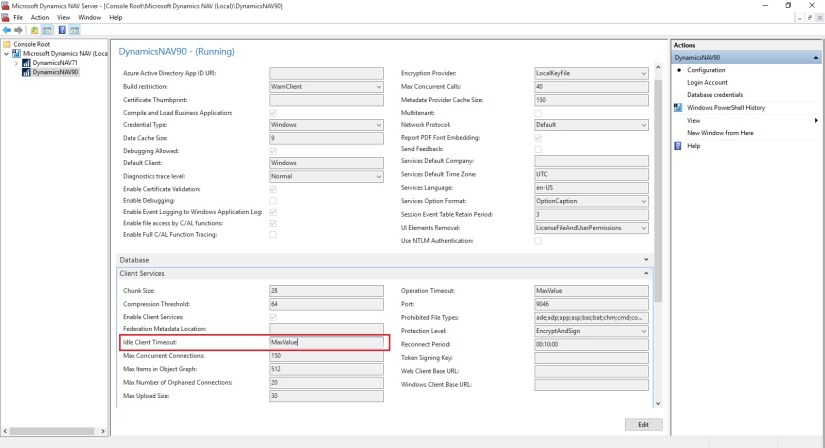Select the DynamicsNAV71 server instance icon
The width and height of the screenshot is (825, 448).
(x=26, y=62)
